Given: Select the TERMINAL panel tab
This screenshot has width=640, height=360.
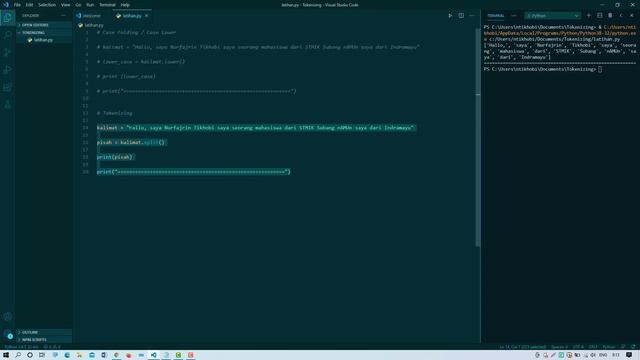Looking at the screenshot, I should click(x=496, y=16).
